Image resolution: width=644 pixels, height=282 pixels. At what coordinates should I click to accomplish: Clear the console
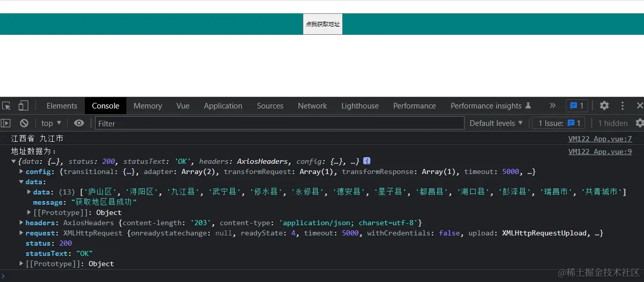coord(24,123)
